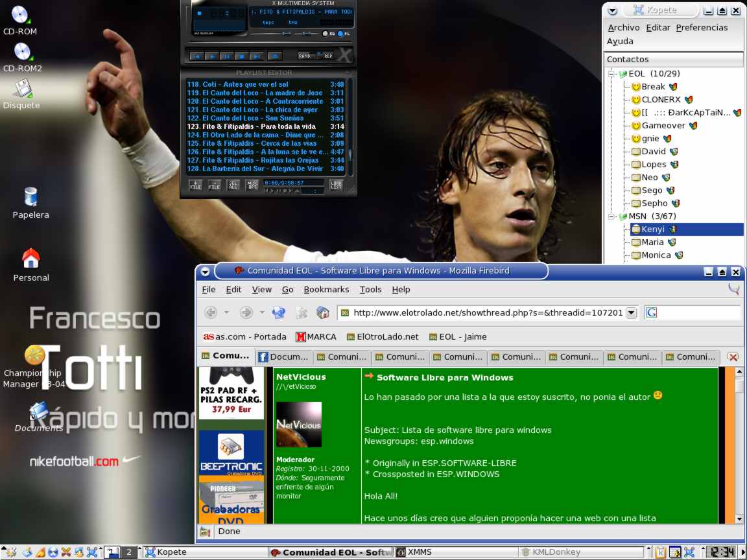Click XMMS playlist scrollbar
The image size is (747, 560).
tap(351, 127)
